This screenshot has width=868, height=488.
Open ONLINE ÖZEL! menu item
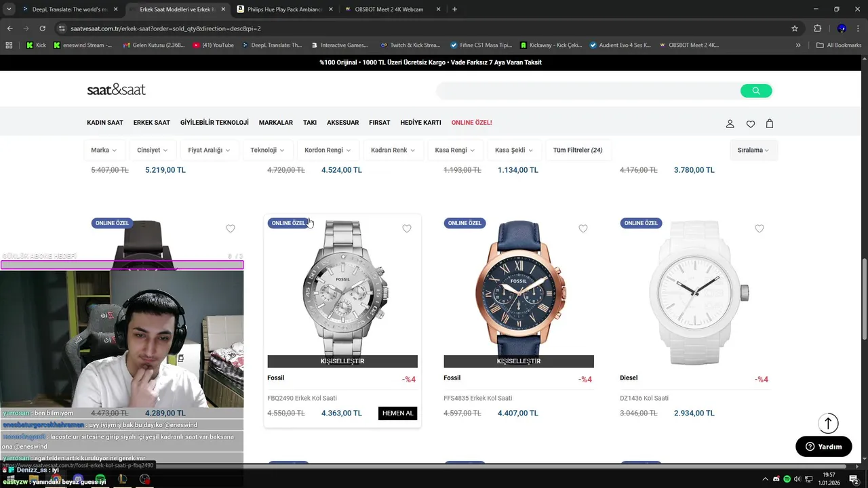[472, 123]
